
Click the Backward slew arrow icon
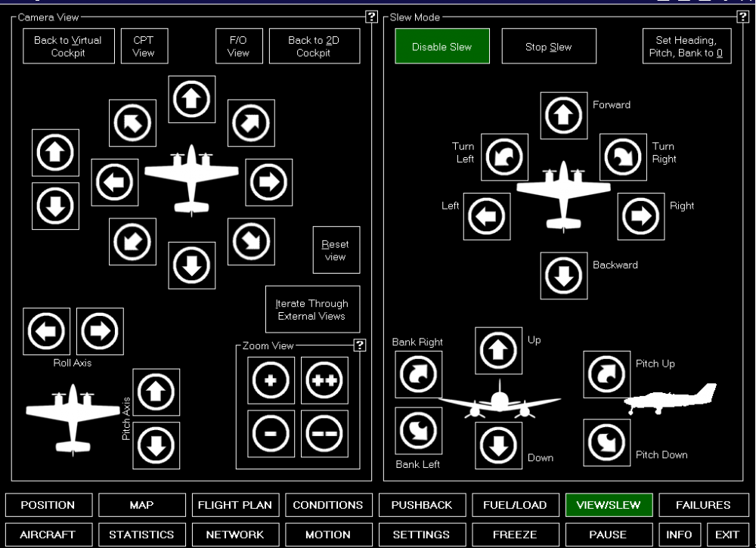[x=562, y=276]
